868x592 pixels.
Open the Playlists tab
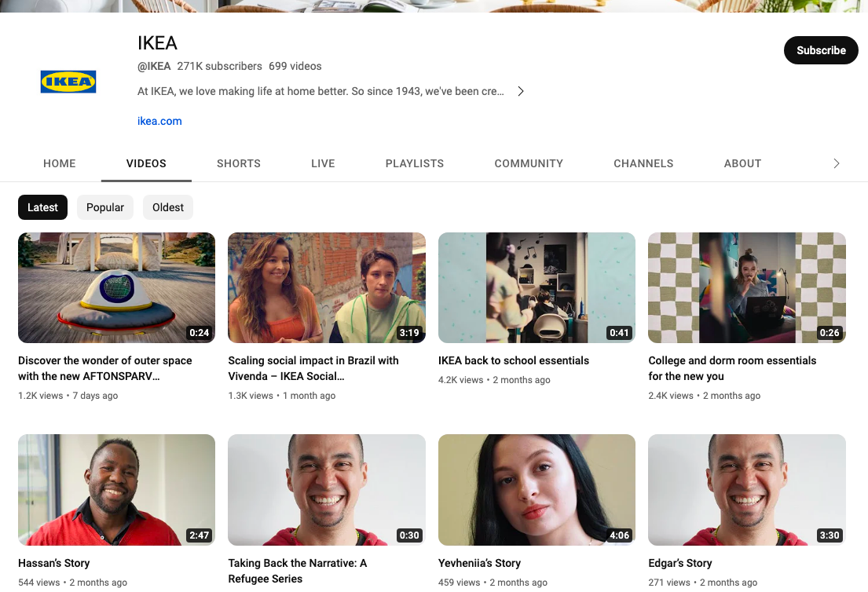[x=415, y=163]
